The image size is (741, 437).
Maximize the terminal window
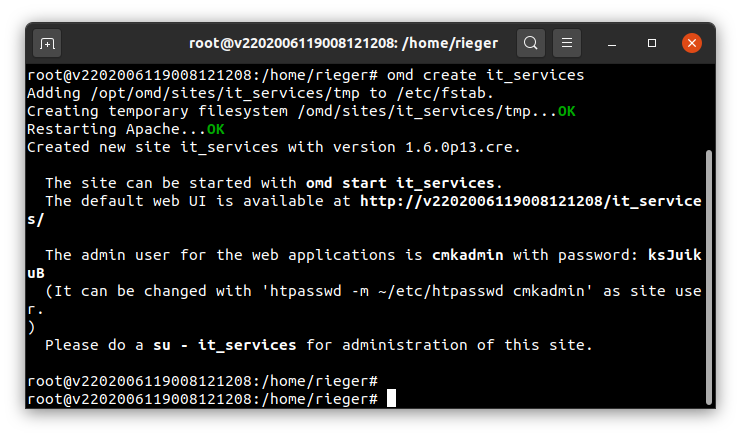pos(652,43)
